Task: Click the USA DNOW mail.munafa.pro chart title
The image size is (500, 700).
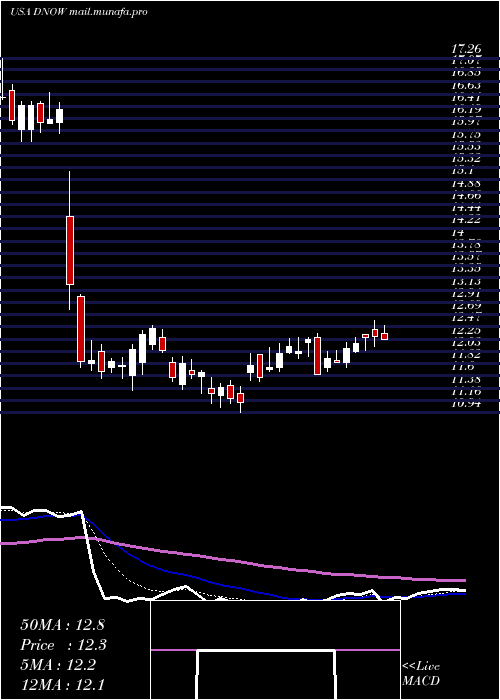Action: pos(79,12)
